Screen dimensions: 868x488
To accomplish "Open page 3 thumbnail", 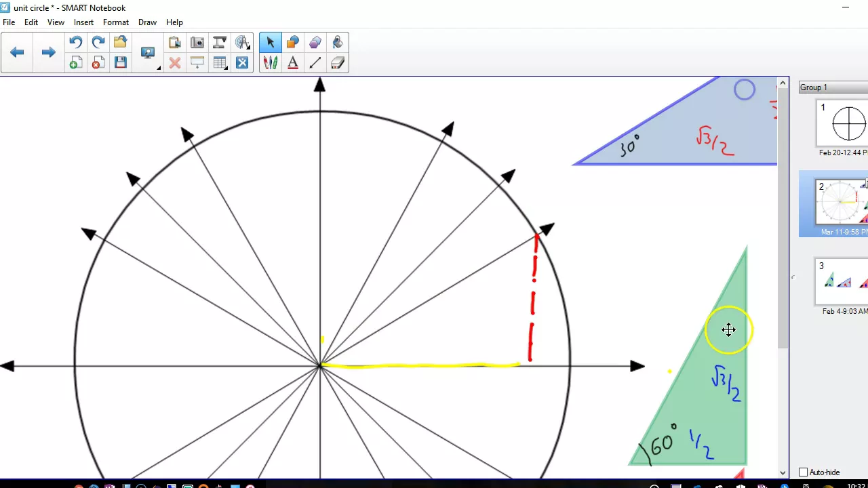I will (842, 281).
